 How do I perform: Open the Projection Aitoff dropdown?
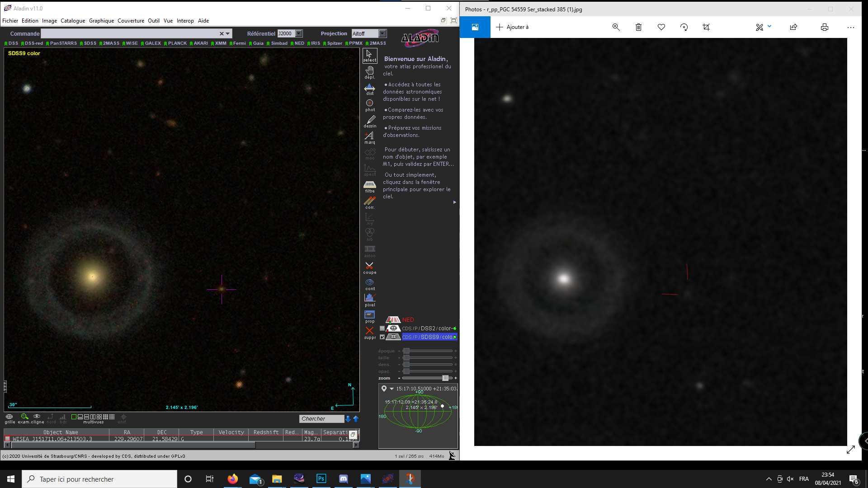(382, 33)
